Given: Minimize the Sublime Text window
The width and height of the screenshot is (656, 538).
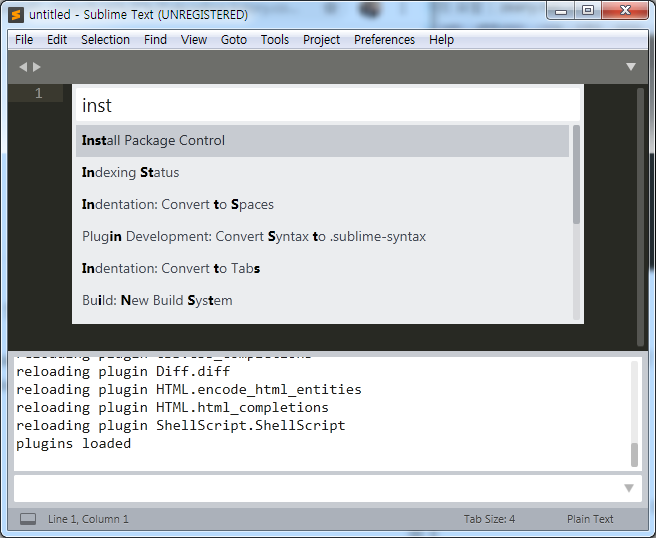Looking at the screenshot, I should (561, 11).
